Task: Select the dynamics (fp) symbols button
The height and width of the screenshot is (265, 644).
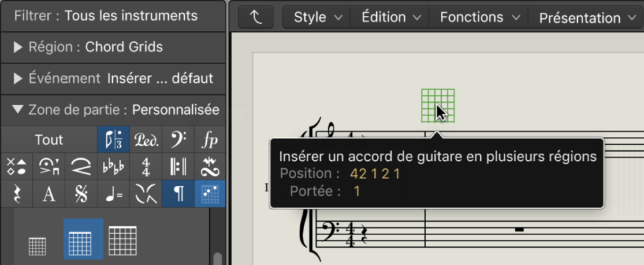Action: (x=210, y=139)
